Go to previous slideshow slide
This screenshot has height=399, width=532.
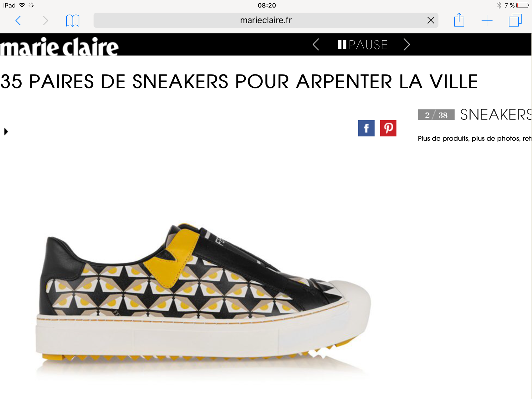pos(316,45)
